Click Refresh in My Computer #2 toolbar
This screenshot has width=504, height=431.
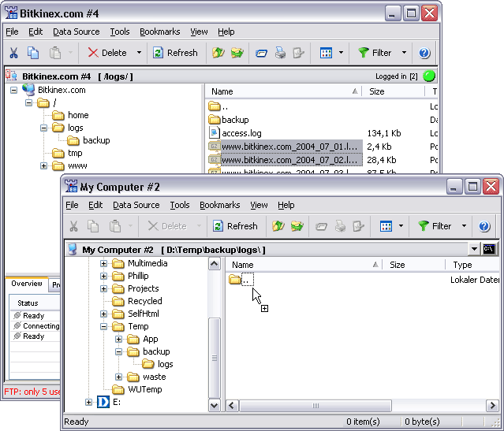click(235, 226)
